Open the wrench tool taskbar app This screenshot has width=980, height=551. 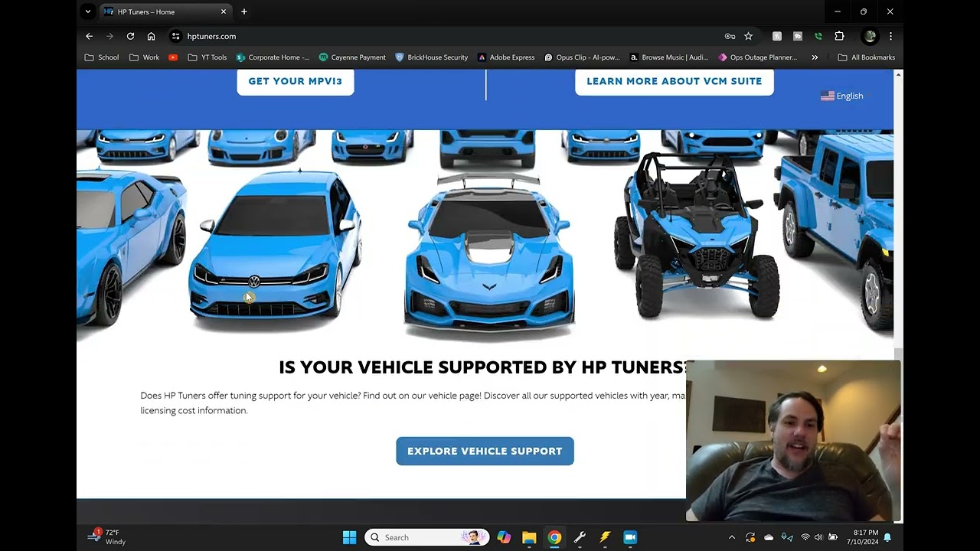click(x=580, y=537)
